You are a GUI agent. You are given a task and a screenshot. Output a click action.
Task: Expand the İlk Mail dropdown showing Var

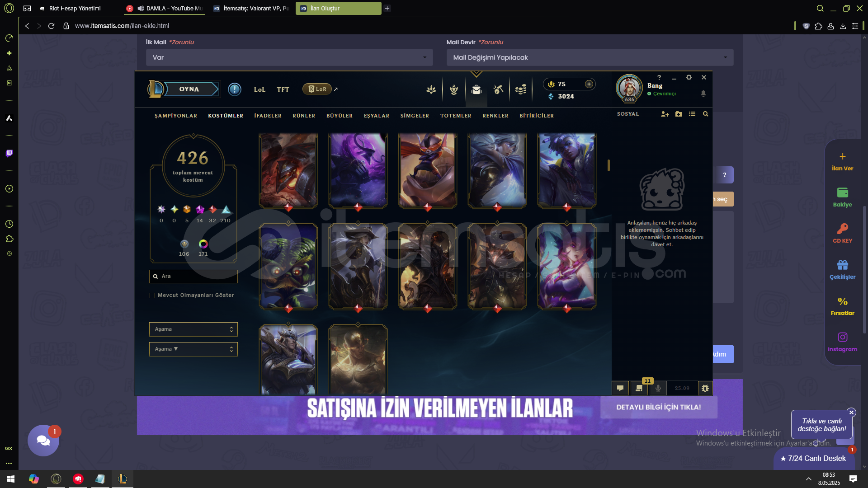(289, 57)
